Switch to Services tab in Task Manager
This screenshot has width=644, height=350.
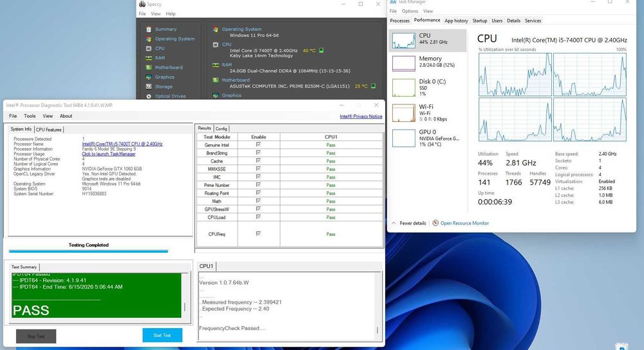(533, 21)
